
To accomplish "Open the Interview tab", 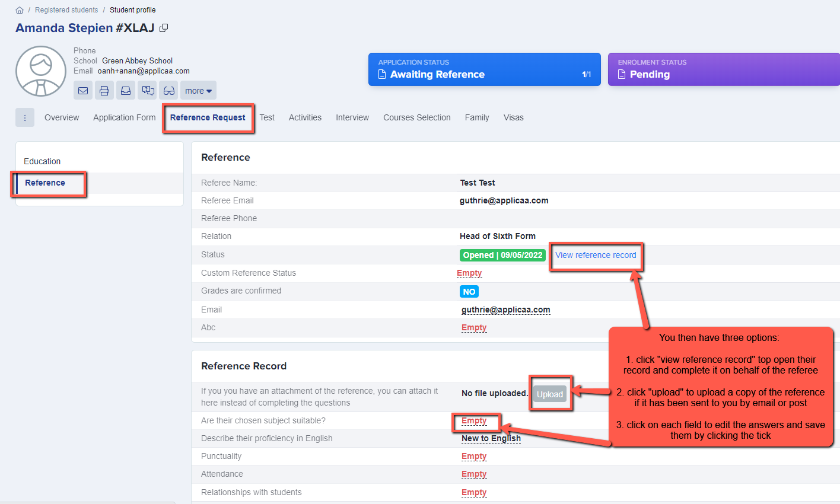I will [352, 117].
